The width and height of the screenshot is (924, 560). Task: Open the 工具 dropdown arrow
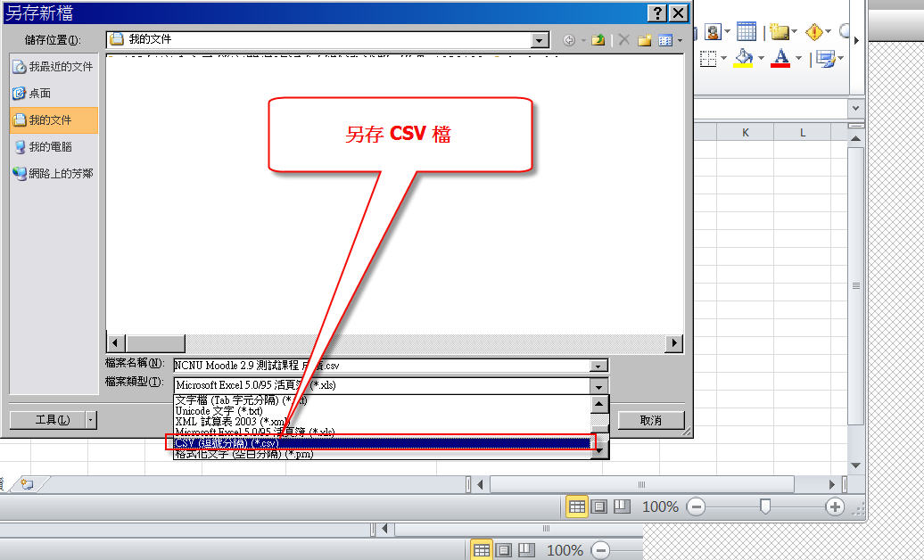[x=91, y=420]
